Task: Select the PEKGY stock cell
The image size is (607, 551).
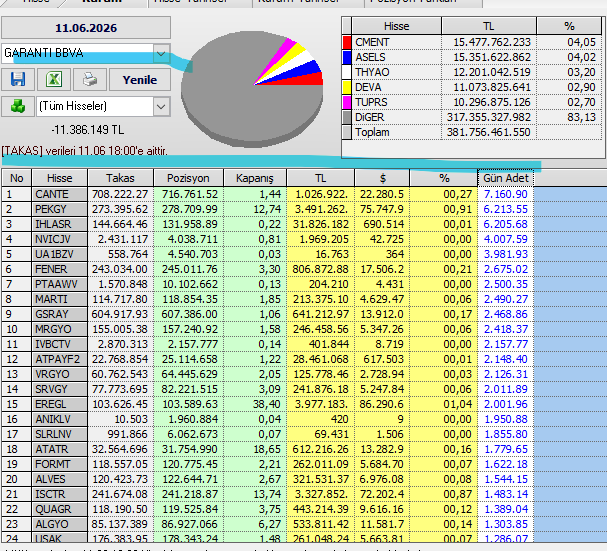Action: coord(60,209)
